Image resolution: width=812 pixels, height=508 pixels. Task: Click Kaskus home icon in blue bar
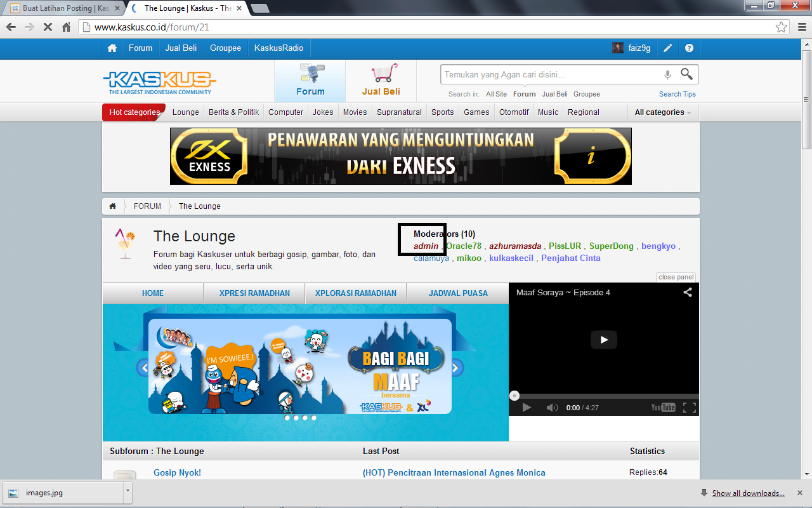click(112, 48)
